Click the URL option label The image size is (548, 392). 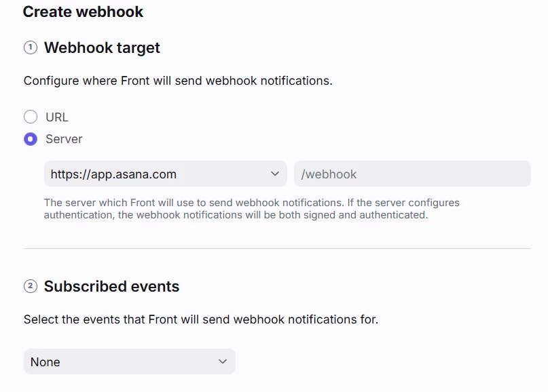[x=57, y=117]
